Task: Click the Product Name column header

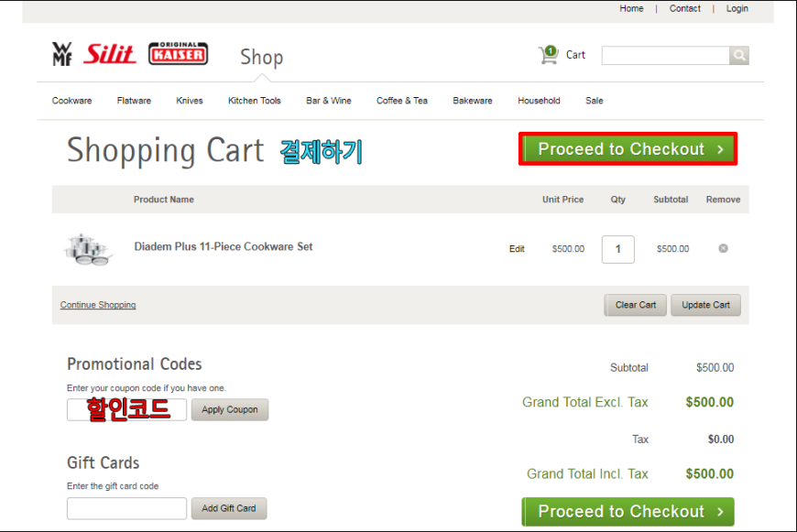Action: (164, 200)
